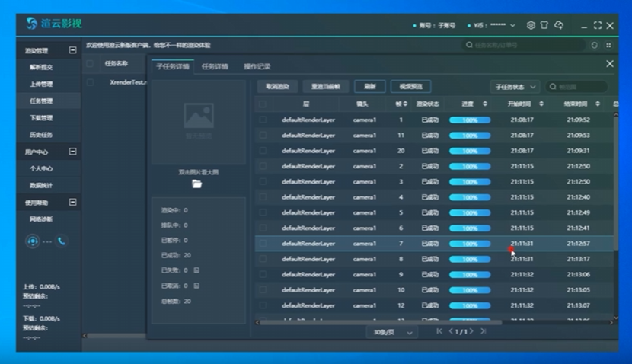Screen dimensions: 632x364
Task: Sort by 进度 column arrows
Action: click(x=485, y=104)
